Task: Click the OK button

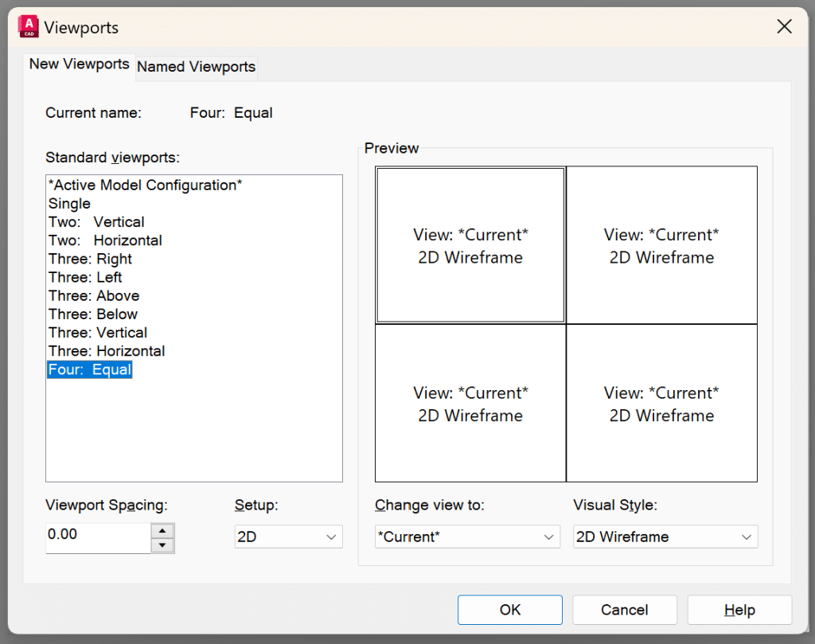Action: pos(509,609)
